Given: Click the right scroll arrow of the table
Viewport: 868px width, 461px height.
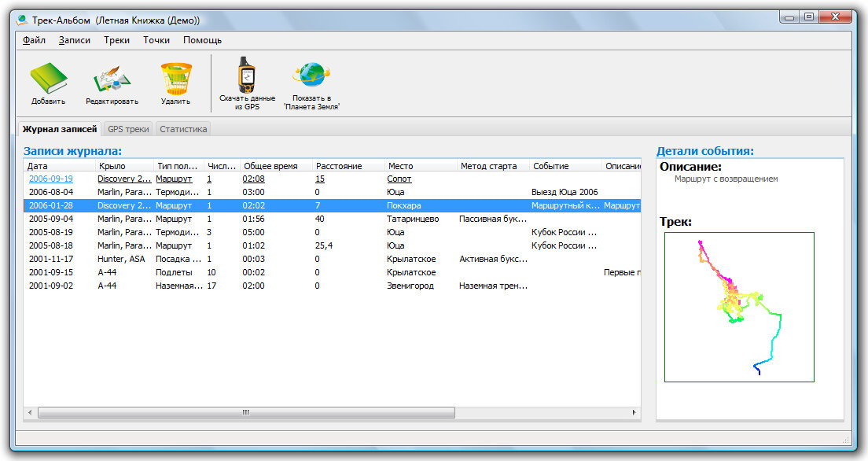Looking at the screenshot, I should 634,412.
